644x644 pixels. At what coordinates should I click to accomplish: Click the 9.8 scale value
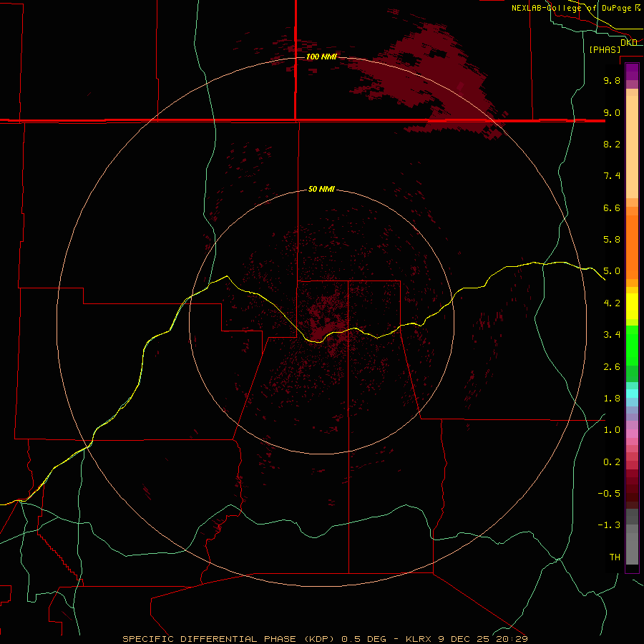click(612, 80)
